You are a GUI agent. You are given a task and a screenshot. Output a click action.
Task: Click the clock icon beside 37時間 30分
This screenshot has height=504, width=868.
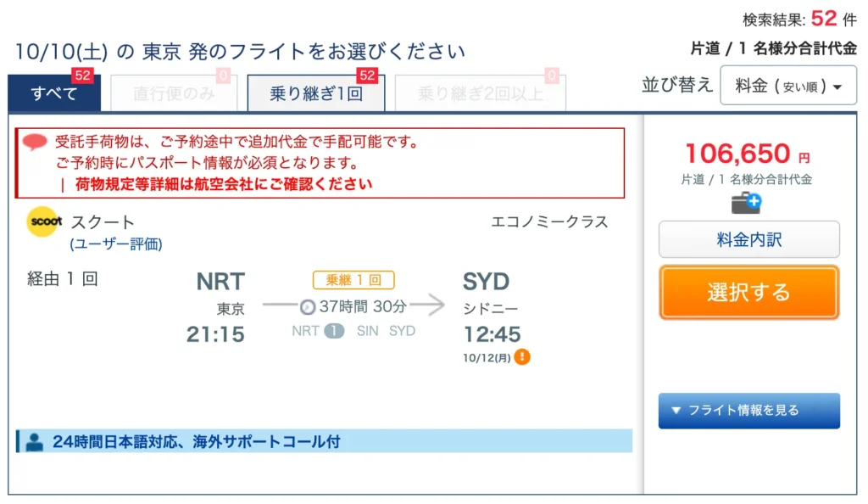point(308,306)
